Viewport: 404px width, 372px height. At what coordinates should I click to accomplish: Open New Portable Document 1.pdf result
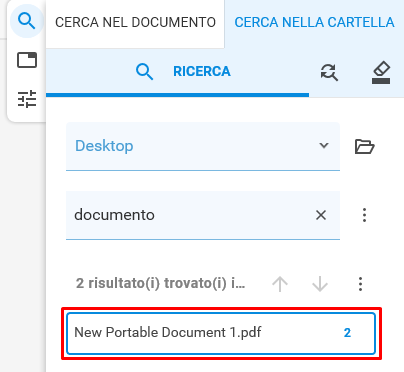(221, 333)
